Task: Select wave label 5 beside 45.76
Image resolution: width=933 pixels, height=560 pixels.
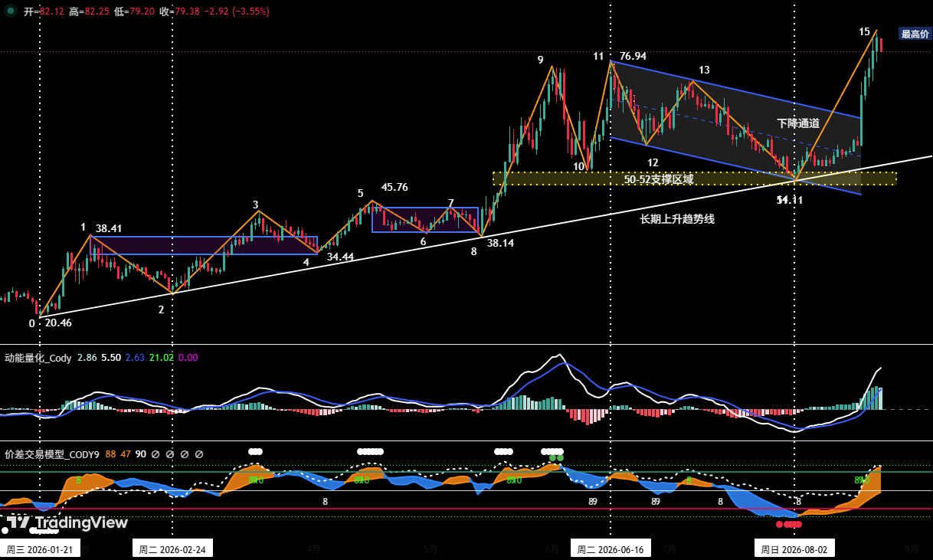Action: tap(360, 193)
